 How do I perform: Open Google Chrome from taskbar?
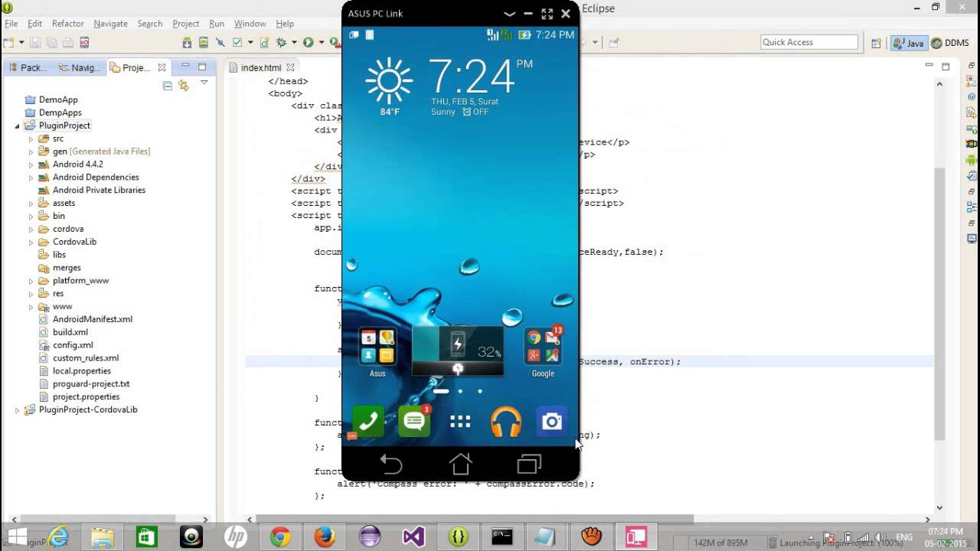tap(280, 536)
